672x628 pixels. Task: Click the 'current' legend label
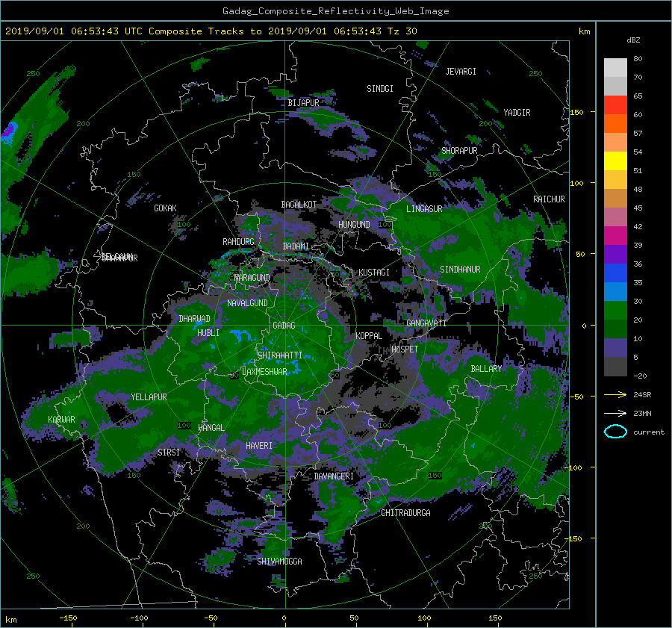[649, 432]
